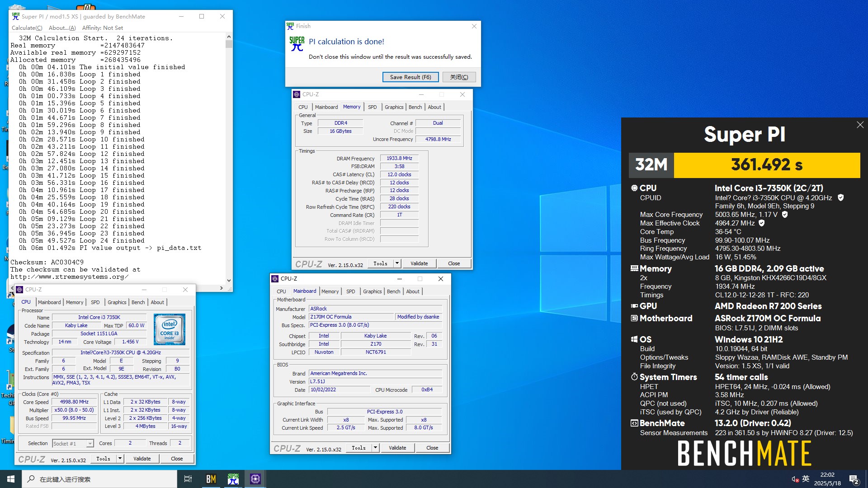The width and height of the screenshot is (868, 488).
Task: Close the BenchMate Super PI result panel
Action: 860,125
